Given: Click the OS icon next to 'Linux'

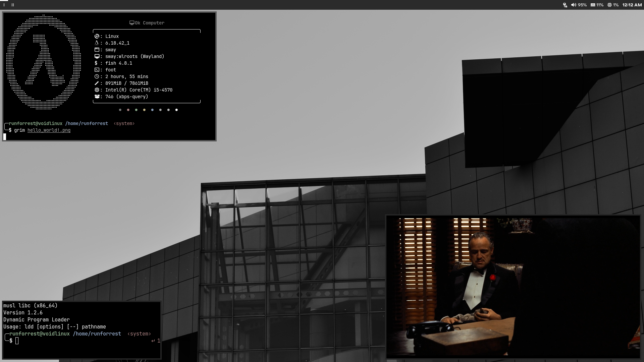Looking at the screenshot, I should click(x=97, y=36).
